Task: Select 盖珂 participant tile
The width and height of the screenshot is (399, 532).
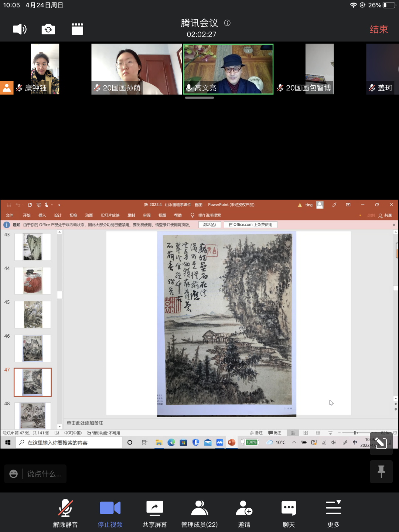Action: pos(382,69)
